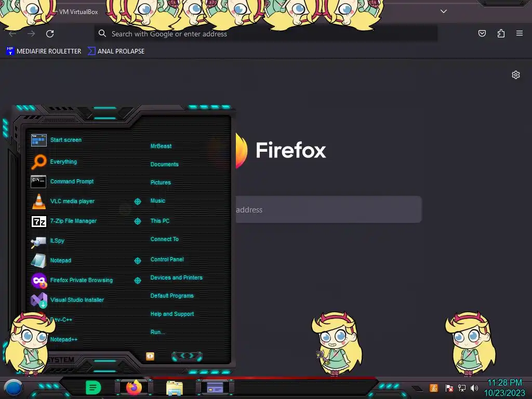
Task: Expand Firefox Private Browsing jump list arrow
Action: (137, 281)
